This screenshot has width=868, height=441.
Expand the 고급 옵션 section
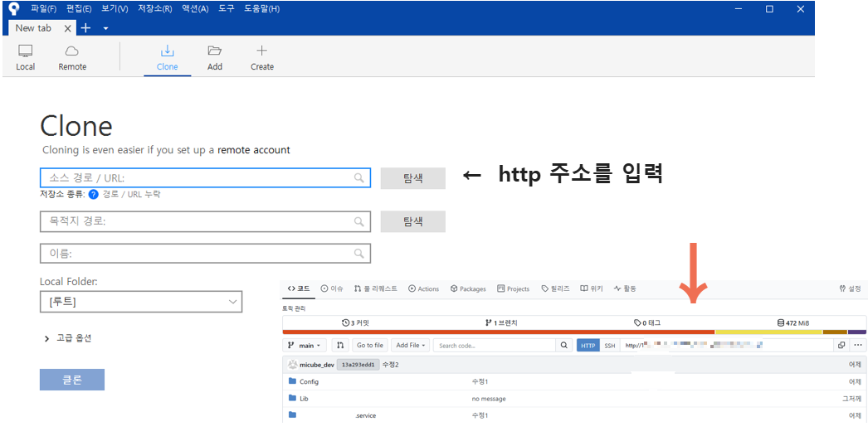click(67, 338)
